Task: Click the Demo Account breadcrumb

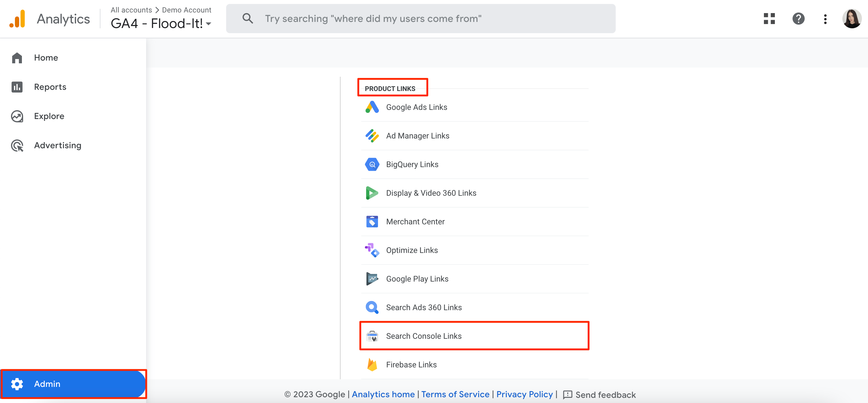Action: click(x=186, y=10)
